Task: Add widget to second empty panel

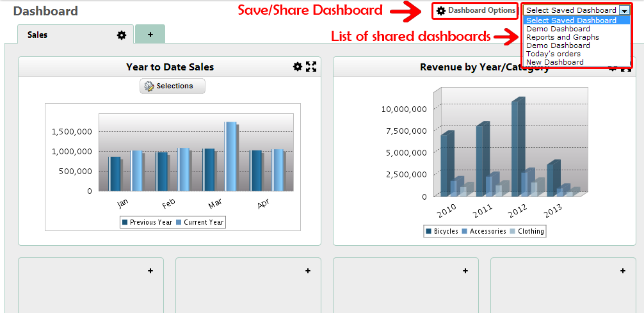Action: click(308, 271)
